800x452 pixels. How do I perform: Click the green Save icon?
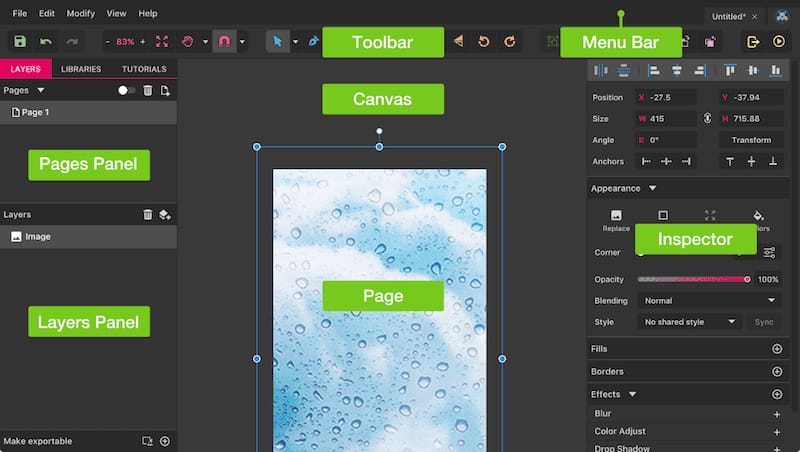[20, 41]
